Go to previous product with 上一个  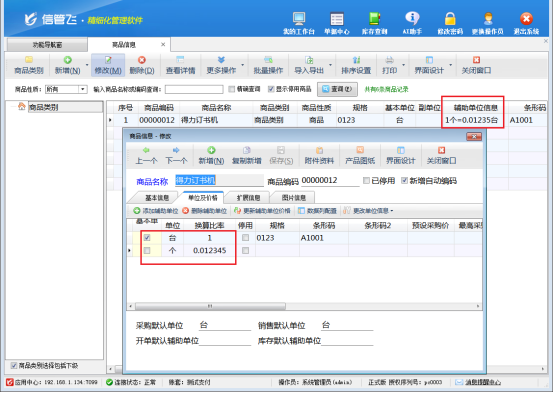[146, 156]
